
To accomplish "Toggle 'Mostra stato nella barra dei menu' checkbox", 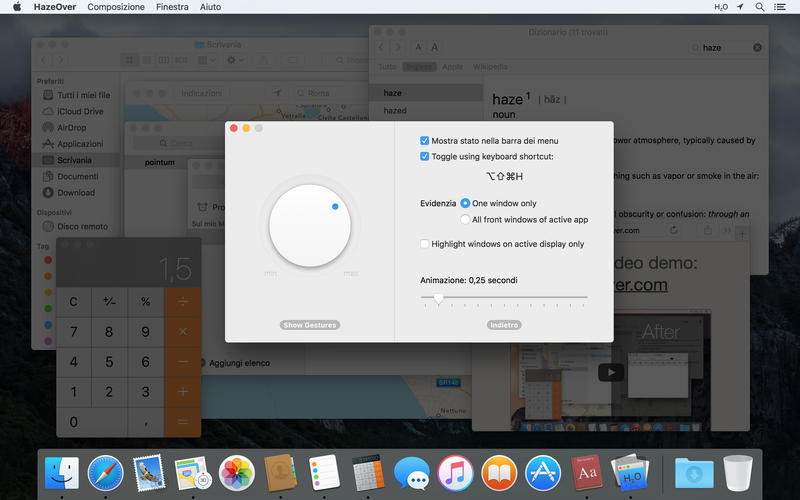I will (x=424, y=140).
